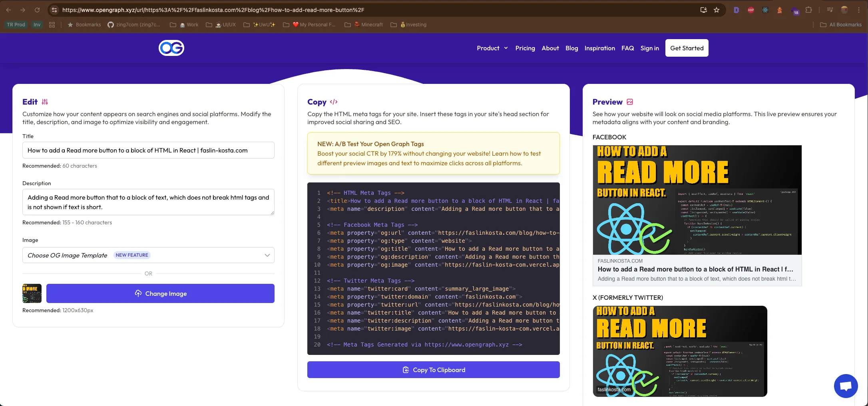Go to the Pricing page
Screen dimensions: 868x406
525,48
